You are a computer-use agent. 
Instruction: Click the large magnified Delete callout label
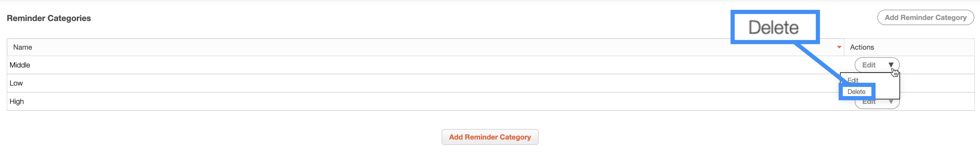(773, 28)
